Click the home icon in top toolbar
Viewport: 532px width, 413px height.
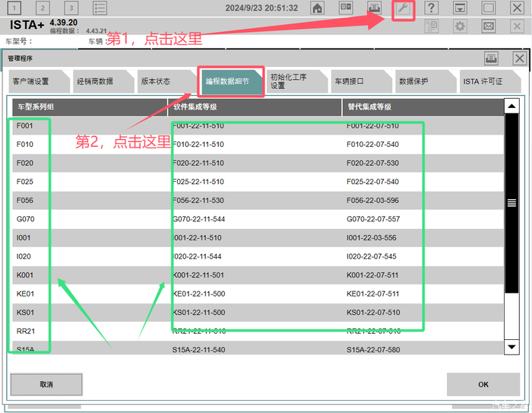(318, 8)
